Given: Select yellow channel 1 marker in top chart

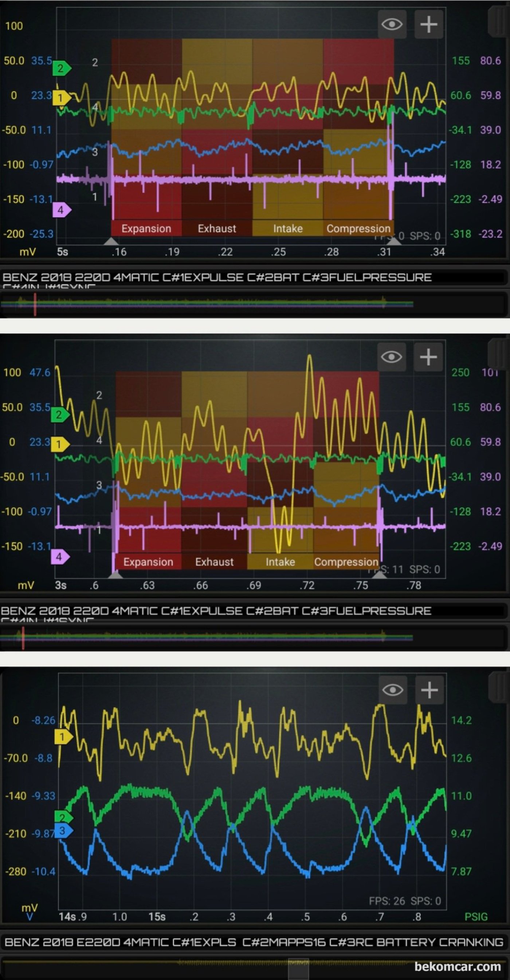Looking at the screenshot, I should [62, 98].
